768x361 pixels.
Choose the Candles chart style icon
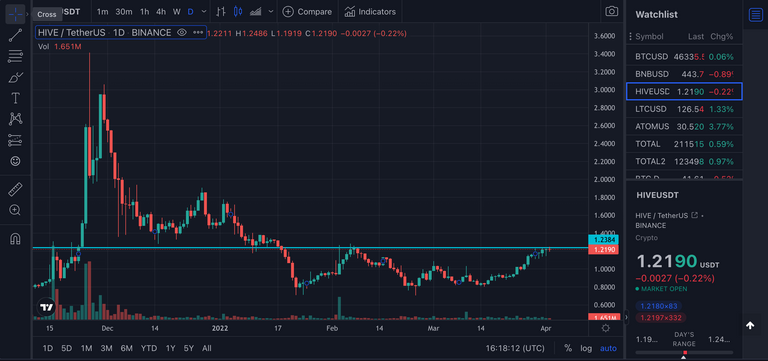[238, 11]
